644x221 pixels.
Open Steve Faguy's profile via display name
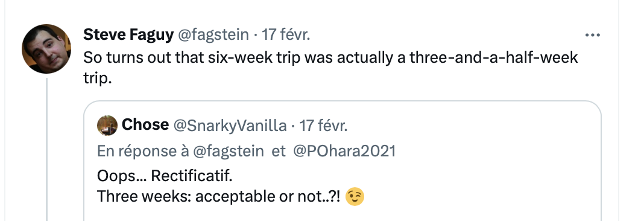(x=128, y=35)
